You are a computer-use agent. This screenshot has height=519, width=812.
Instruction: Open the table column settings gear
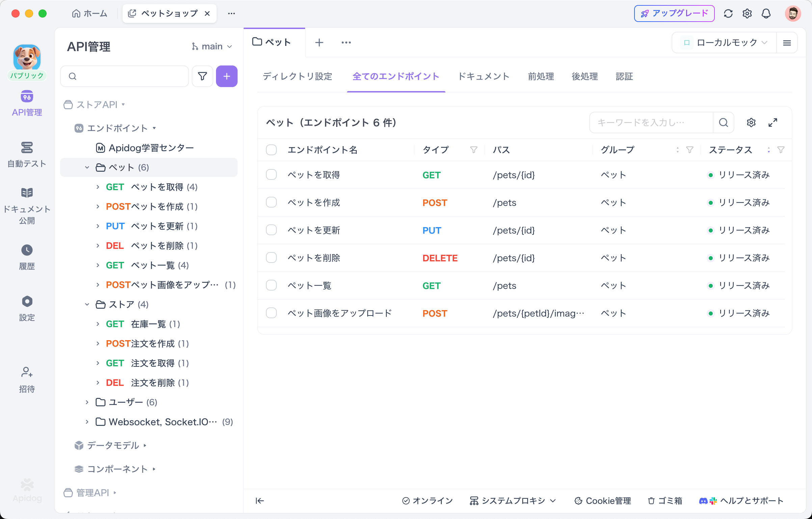click(x=751, y=122)
